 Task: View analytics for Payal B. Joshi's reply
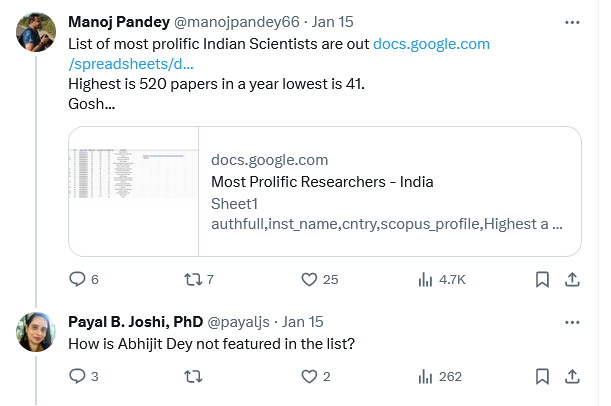[x=425, y=376]
